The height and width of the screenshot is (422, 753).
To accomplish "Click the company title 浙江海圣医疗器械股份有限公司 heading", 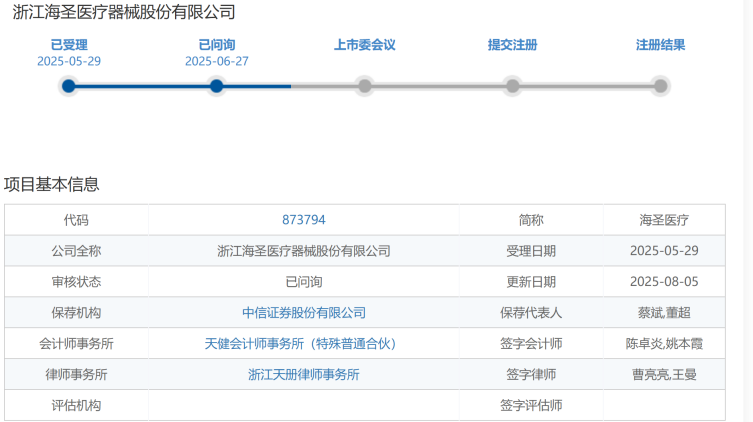I will (124, 12).
